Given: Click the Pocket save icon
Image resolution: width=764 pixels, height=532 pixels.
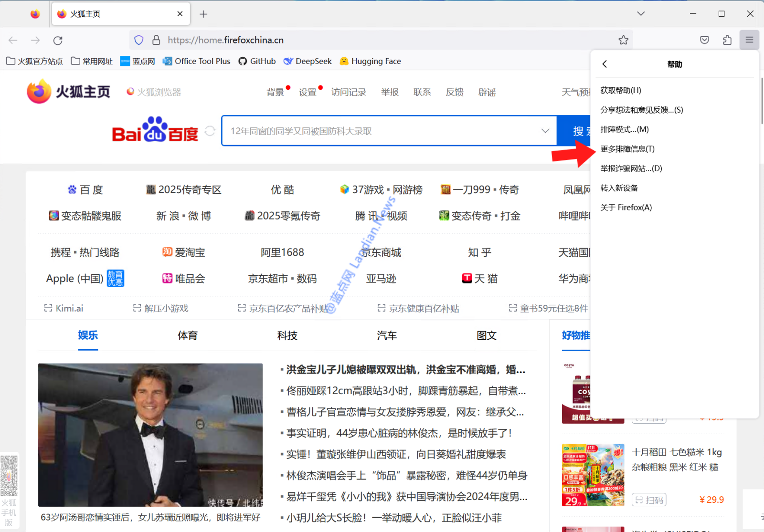Looking at the screenshot, I should point(704,40).
